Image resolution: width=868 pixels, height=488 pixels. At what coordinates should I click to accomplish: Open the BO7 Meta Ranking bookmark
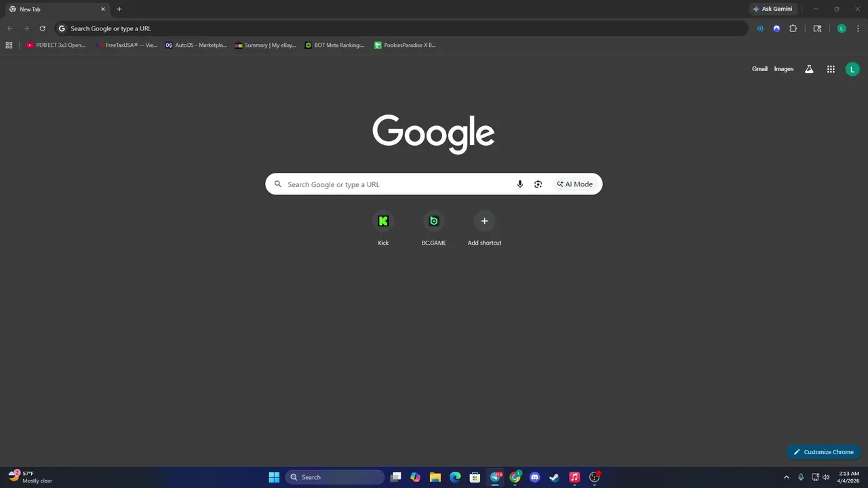click(x=335, y=45)
